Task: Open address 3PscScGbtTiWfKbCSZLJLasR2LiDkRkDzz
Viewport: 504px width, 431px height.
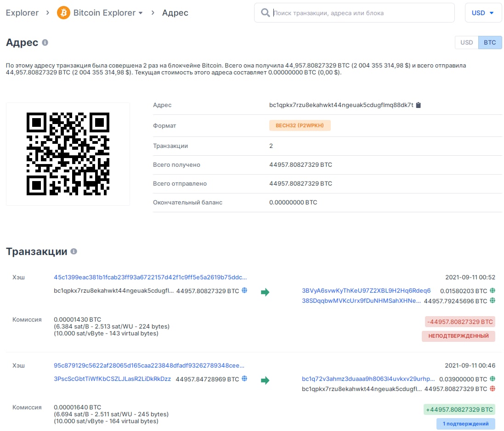Action: (112, 379)
